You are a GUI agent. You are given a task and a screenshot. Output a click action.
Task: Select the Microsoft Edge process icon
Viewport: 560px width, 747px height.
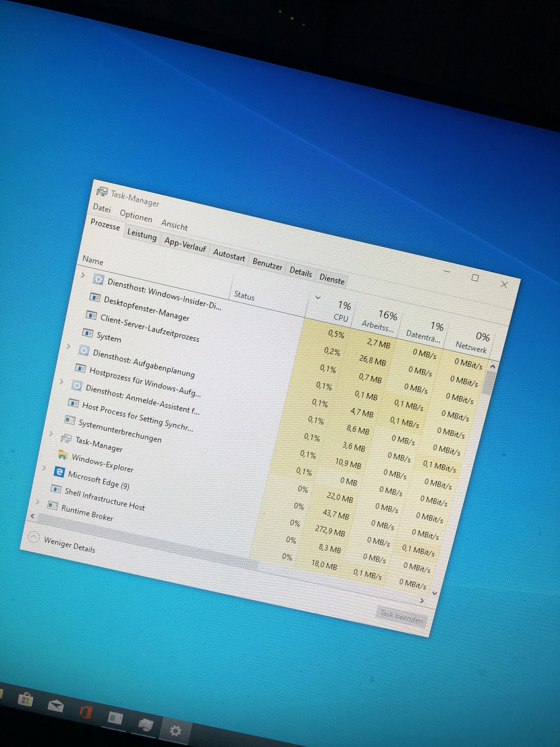pos(59,472)
